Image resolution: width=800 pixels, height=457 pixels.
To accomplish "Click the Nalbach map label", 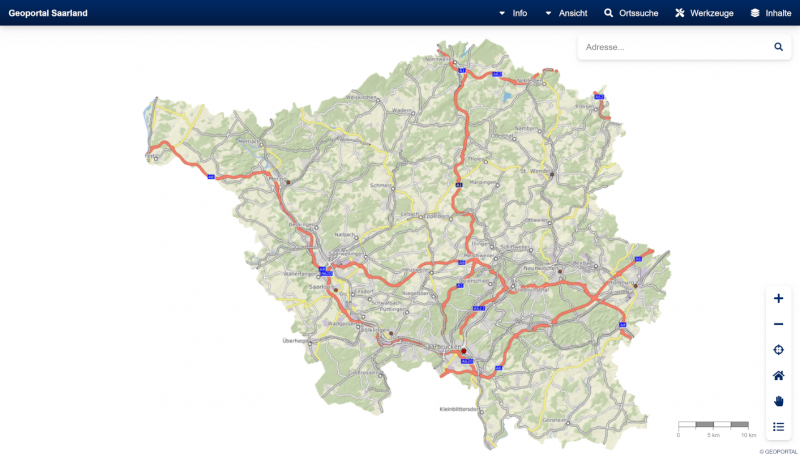I will point(344,235).
